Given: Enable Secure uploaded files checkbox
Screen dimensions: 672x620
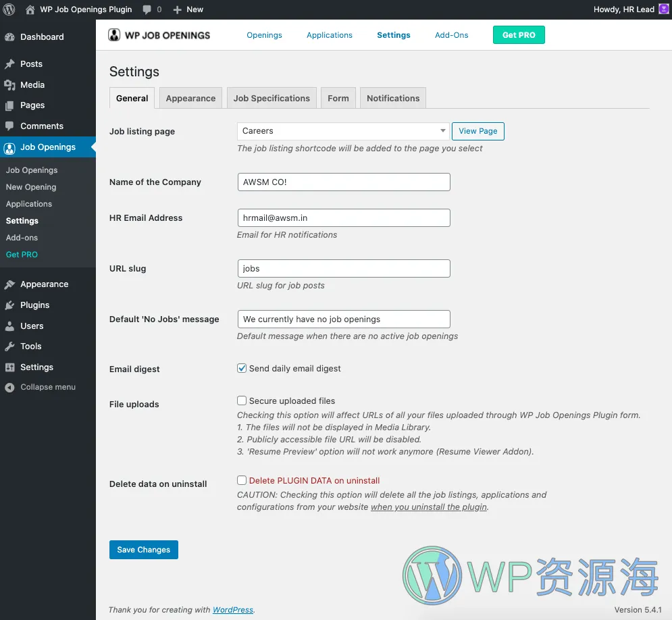Looking at the screenshot, I should click(x=242, y=401).
